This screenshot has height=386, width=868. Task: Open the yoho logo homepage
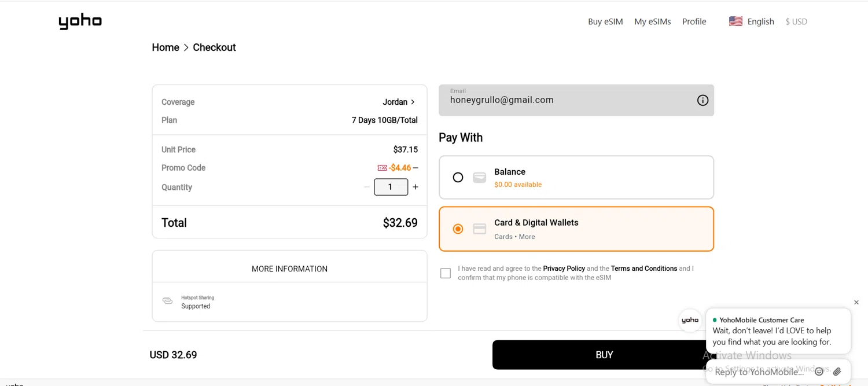click(80, 22)
